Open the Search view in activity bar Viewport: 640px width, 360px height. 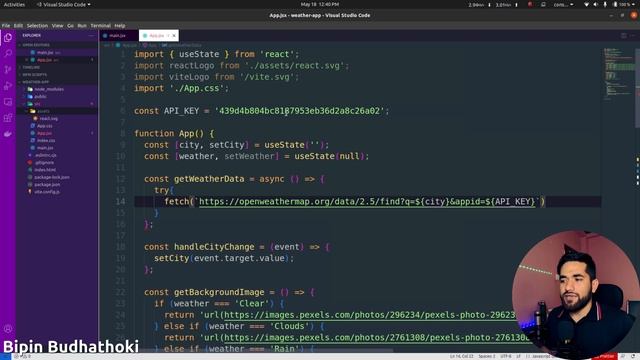coord(8,53)
